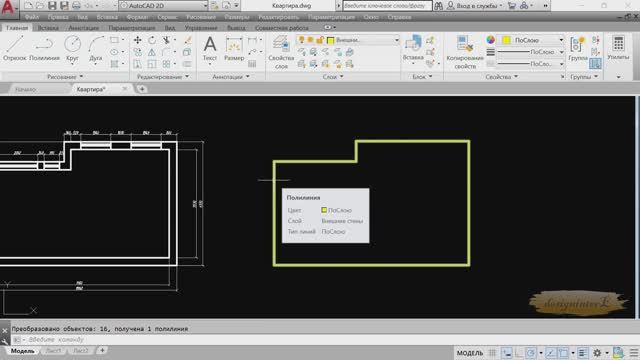Switch to the Аннотации ribbon tab
This screenshot has width=640, height=360.
click(x=84, y=28)
